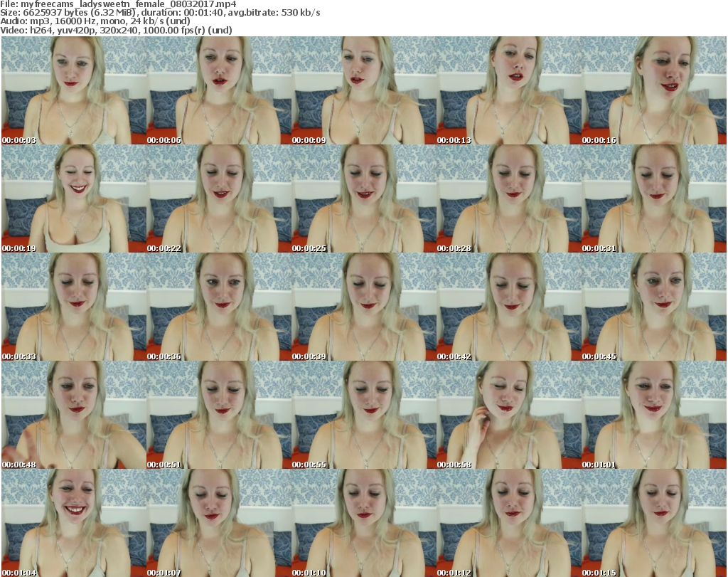The image size is (728, 577).
Task: Select the thumbnail stamped 00:00:45
Action: [x=654, y=307]
